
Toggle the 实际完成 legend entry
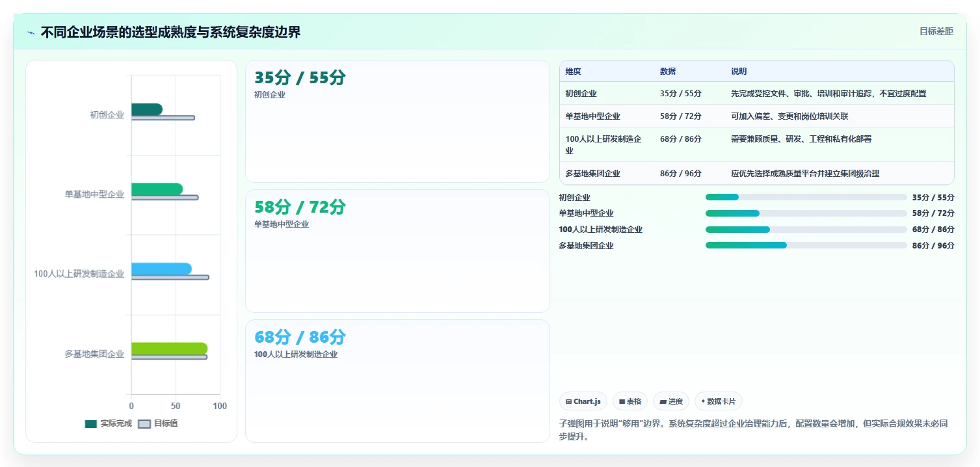[109, 423]
